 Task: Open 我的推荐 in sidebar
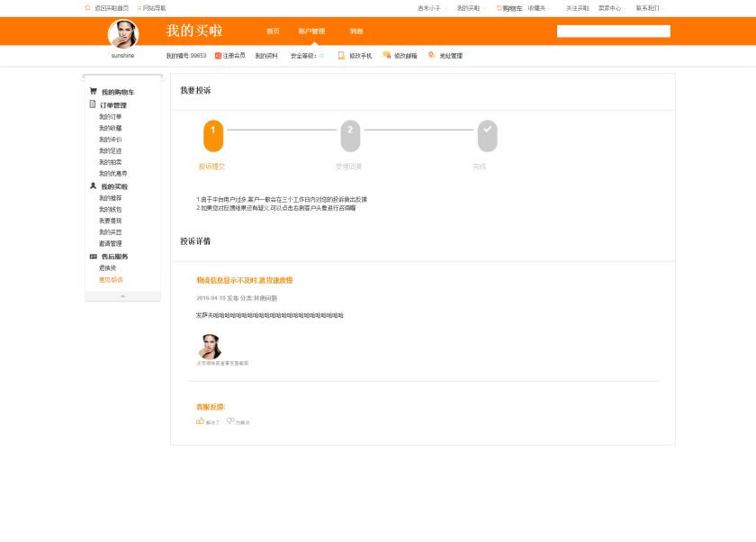(x=111, y=198)
